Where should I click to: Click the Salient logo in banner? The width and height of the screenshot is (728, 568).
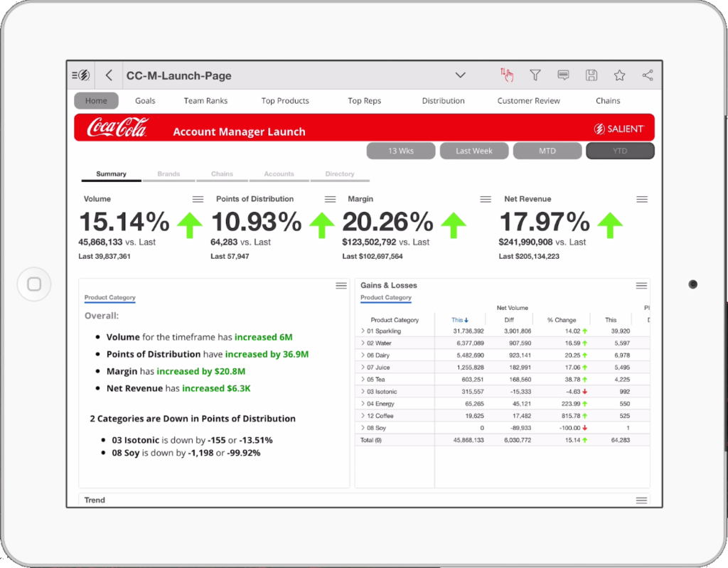(619, 129)
